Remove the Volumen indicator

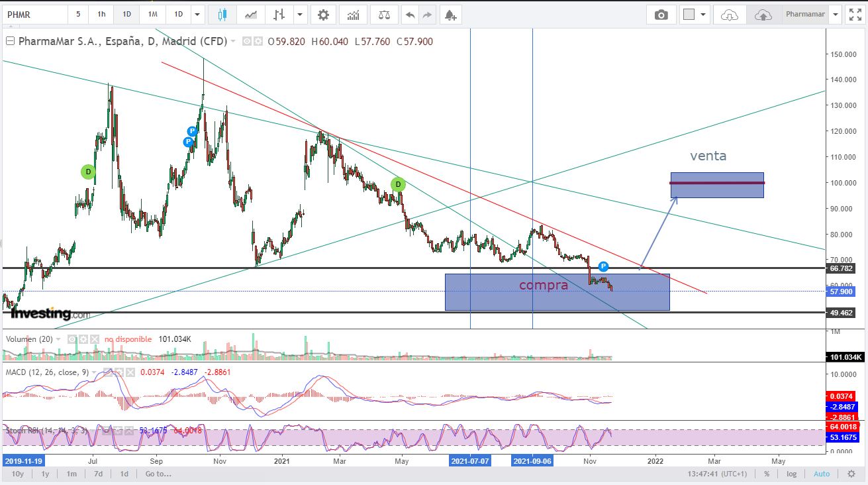tap(94, 339)
